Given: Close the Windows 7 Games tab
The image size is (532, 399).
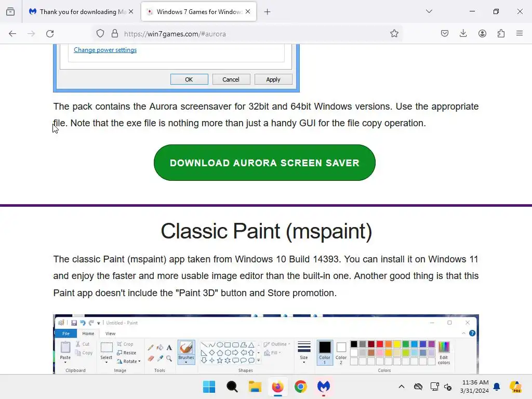Looking at the screenshot, I should pos(248,12).
